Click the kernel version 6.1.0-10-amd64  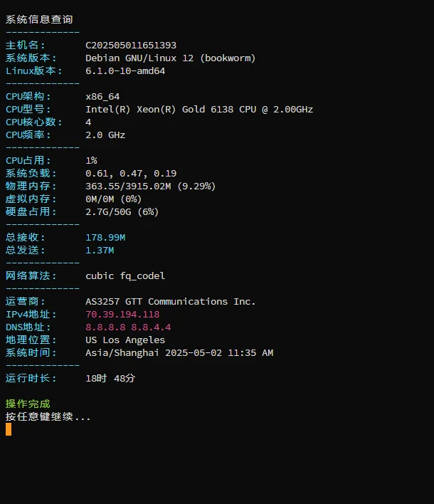(x=125, y=71)
